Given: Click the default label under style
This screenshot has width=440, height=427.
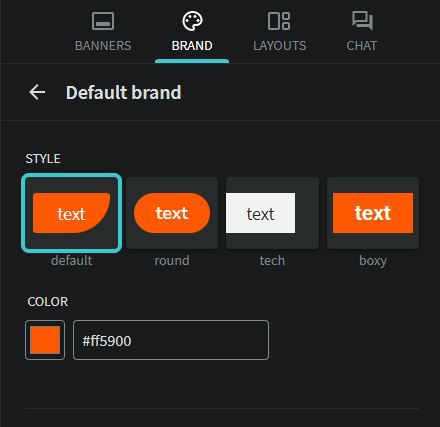Looking at the screenshot, I should [x=72, y=260].
